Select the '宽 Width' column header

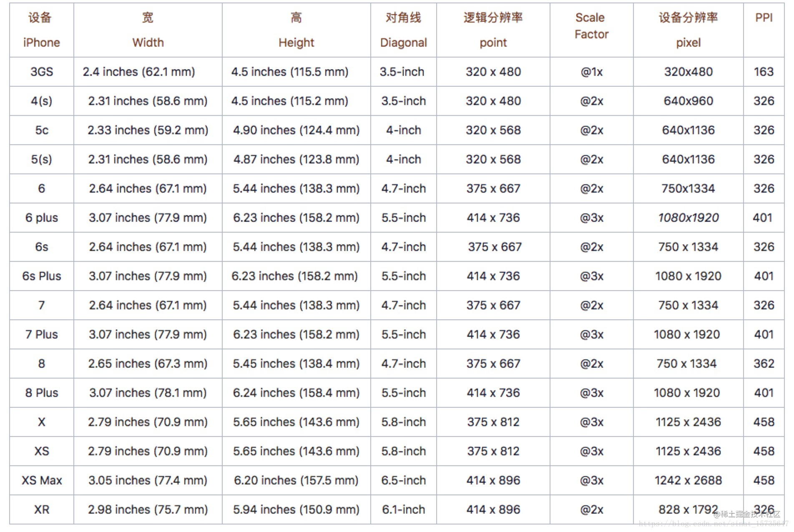point(148,30)
